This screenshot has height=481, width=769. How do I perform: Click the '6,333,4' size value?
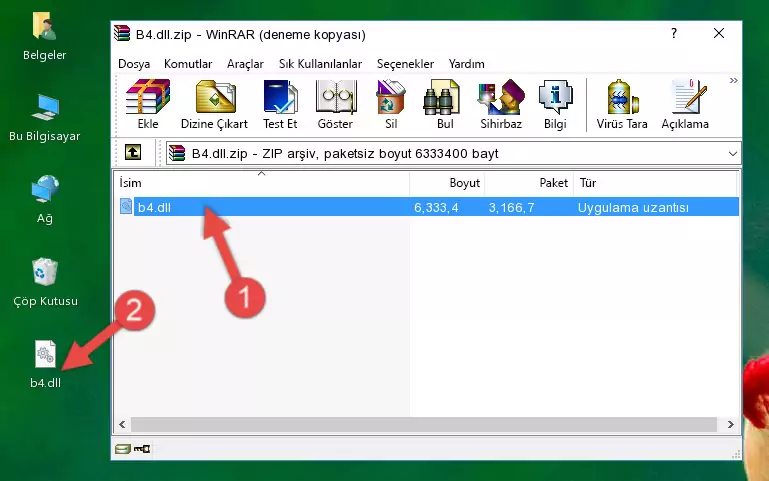click(x=436, y=207)
